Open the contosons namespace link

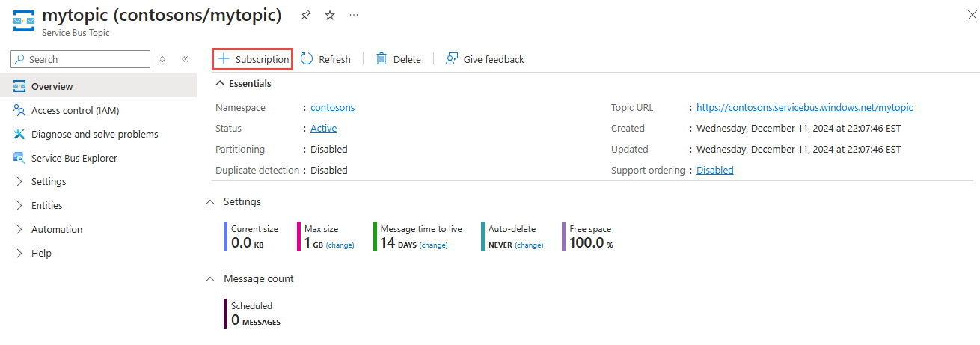(x=332, y=108)
